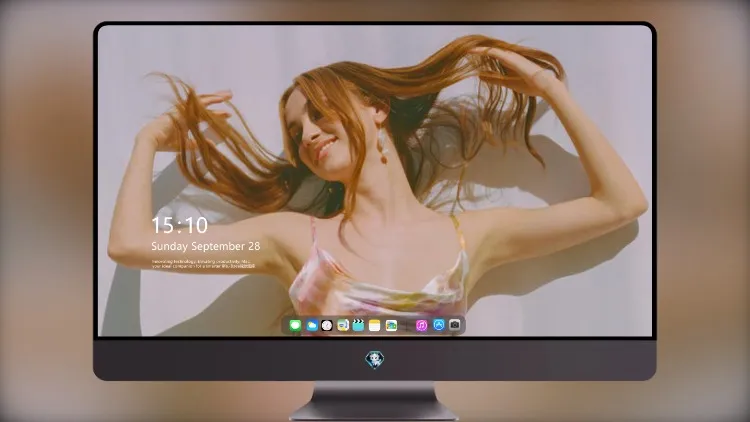Viewport: 750px width, 422px height.
Task: Click the mascot logo on monitor chin
Action: (x=375, y=360)
